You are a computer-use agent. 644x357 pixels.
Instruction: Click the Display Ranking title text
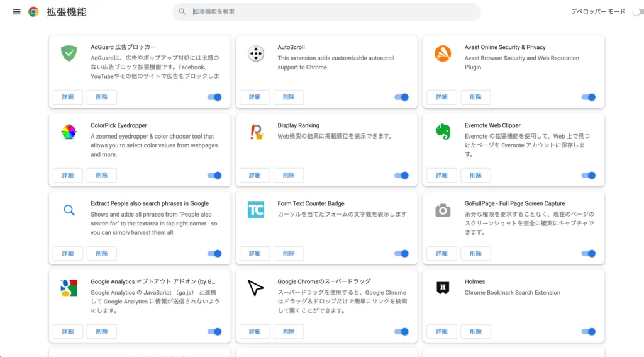(x=298, y=125)
